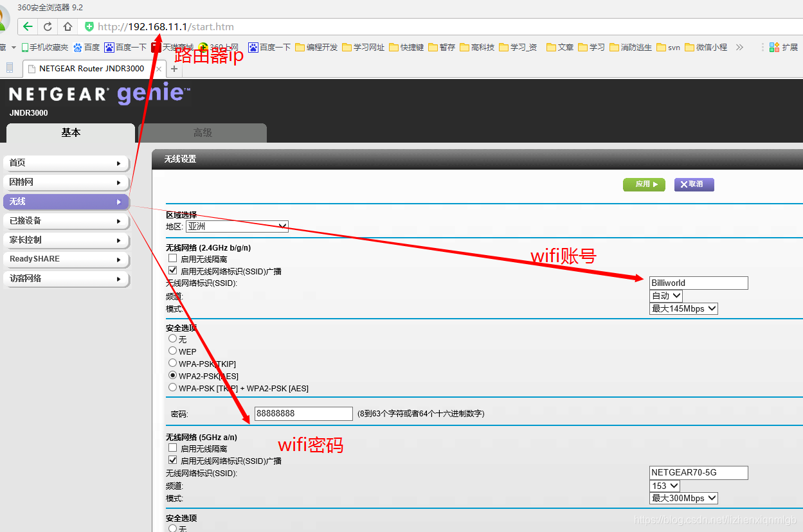Open the svn bookmark folder
Image resolution: width=803 pixels, height=532 pixels.
click(x=668, y=48)
